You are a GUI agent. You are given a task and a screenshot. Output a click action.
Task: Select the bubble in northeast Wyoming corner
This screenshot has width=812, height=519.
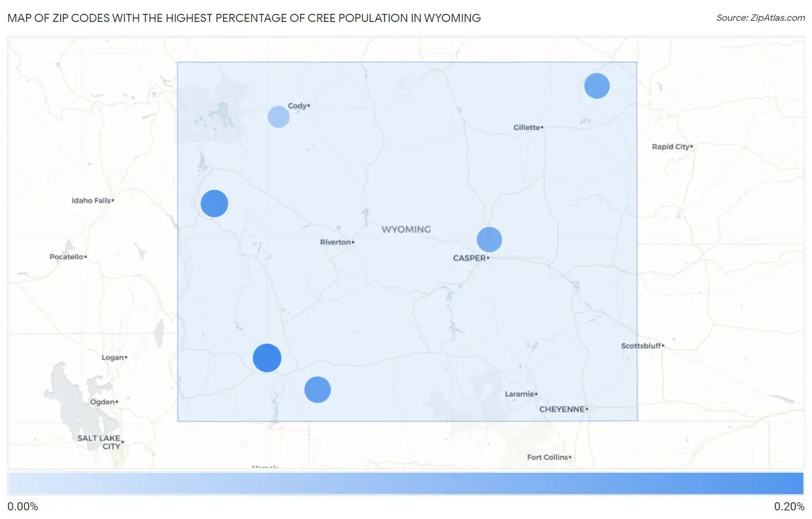tap(597, 86)
